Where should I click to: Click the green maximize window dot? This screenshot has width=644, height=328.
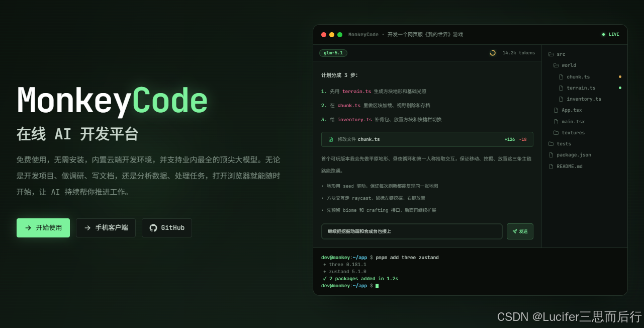(340, 35)
